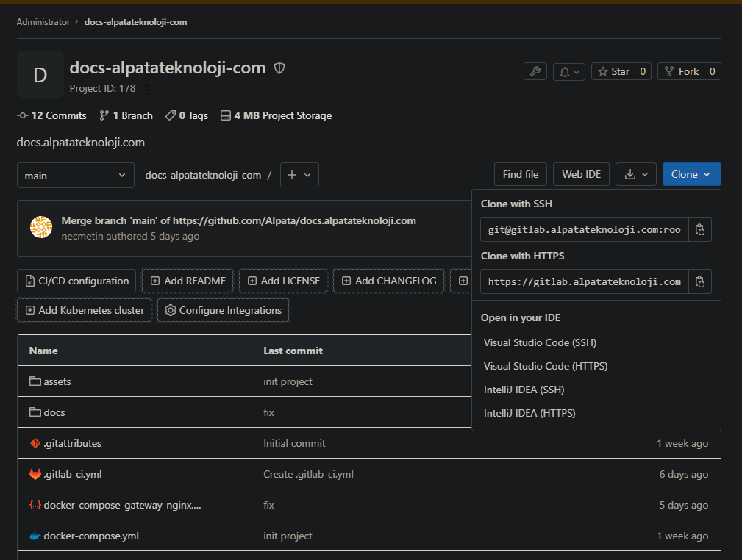Screen dimensions: 742x560
Task: Open the Web IDE
Action: 581,174
